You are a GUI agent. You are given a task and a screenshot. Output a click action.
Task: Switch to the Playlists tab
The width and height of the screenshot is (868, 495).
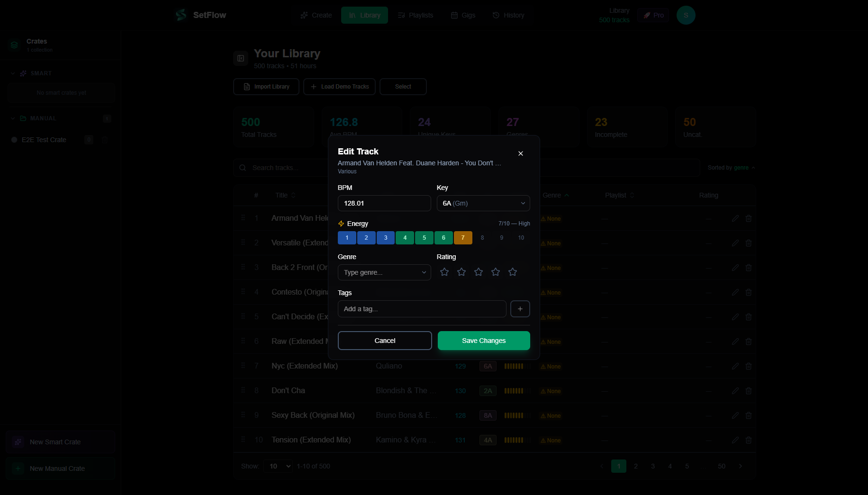pos(416,15)
